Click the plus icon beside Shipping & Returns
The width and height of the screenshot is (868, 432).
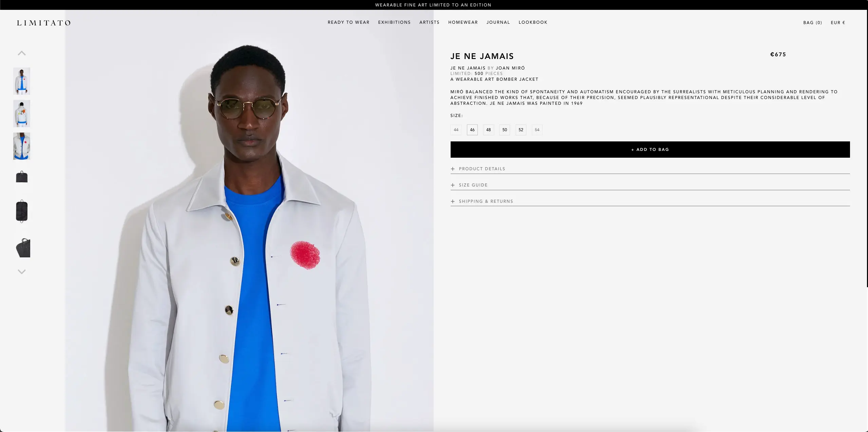pos(453,201)
